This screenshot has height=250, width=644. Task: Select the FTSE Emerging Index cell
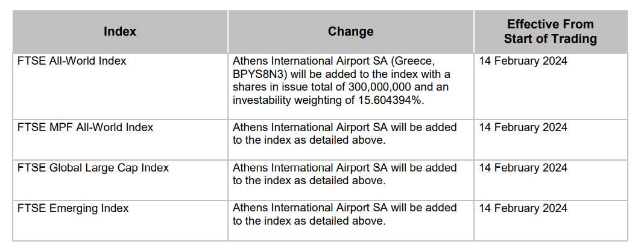pyautogui.click(x=73, y=208)
